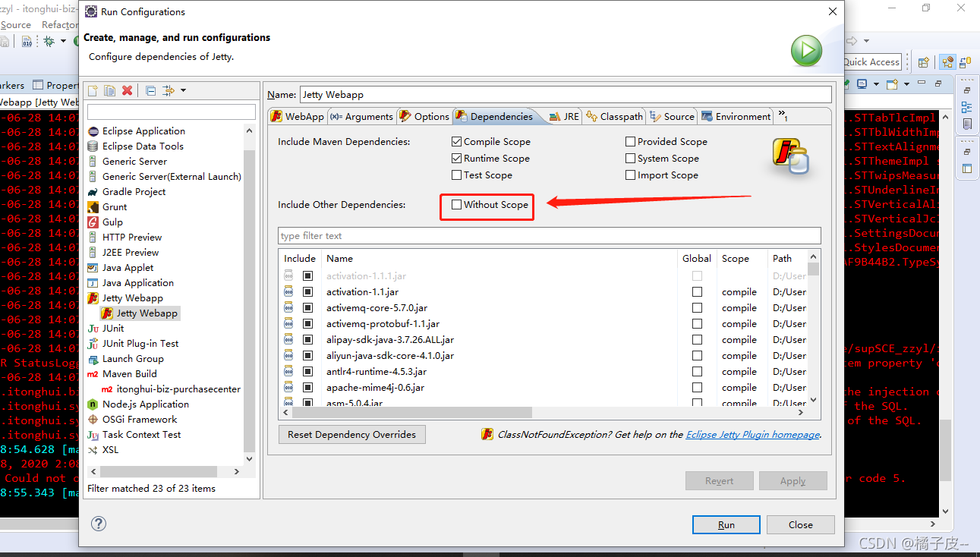Screen dimensions: 980x557
Task: Disable the Runtime Scope checkbox
Action: click(x=456, y=158)
